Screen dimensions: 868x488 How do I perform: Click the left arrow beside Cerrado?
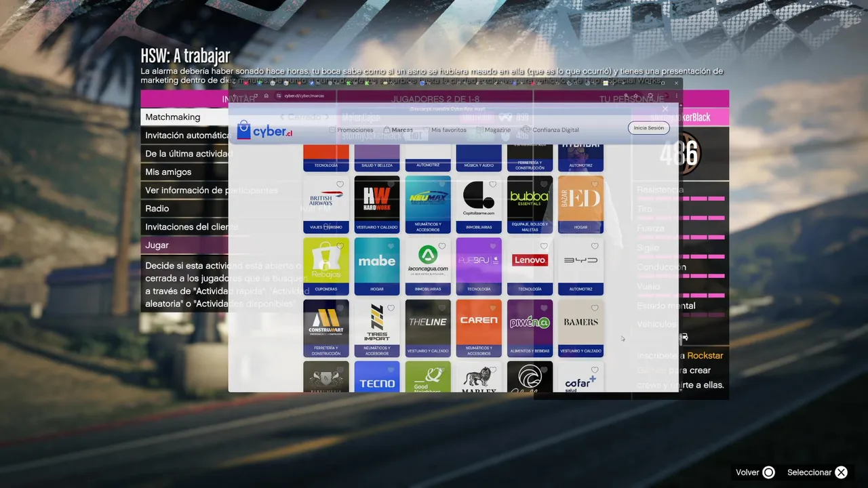click(x=282, y=117)
